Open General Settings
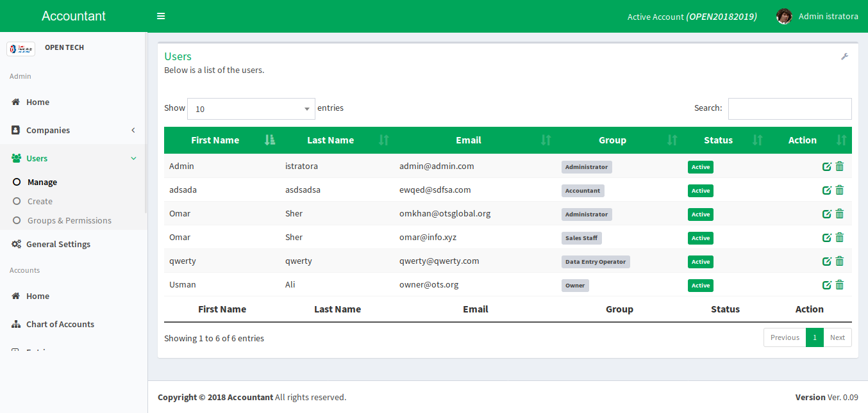This screenshot has width=868, height=413. [x=74, y=244]
